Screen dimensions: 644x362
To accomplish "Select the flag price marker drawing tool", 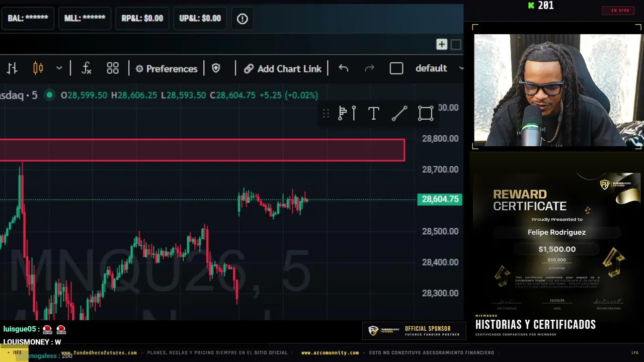I will click(347, 113).
